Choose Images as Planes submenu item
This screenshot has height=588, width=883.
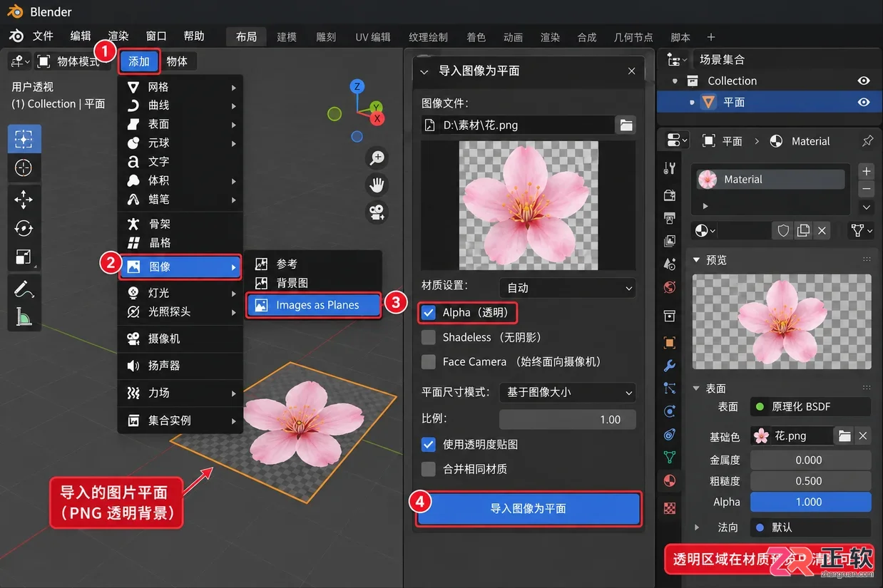tap(314, 305)
